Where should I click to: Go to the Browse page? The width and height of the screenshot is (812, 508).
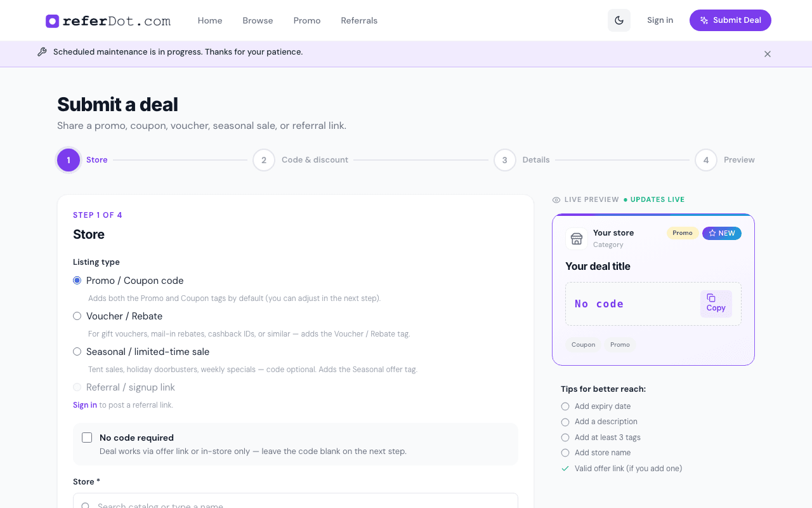click(258, 20)
